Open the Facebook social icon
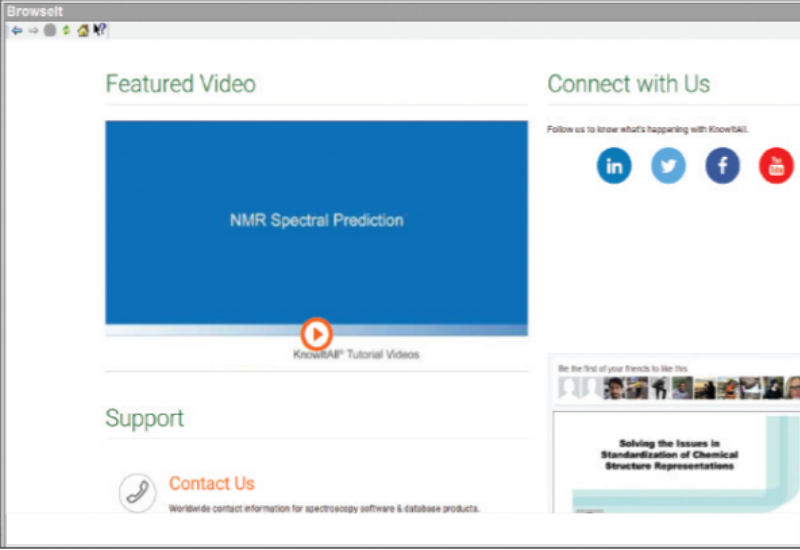Viewport: 800px width, 550px height. (722, 166)
